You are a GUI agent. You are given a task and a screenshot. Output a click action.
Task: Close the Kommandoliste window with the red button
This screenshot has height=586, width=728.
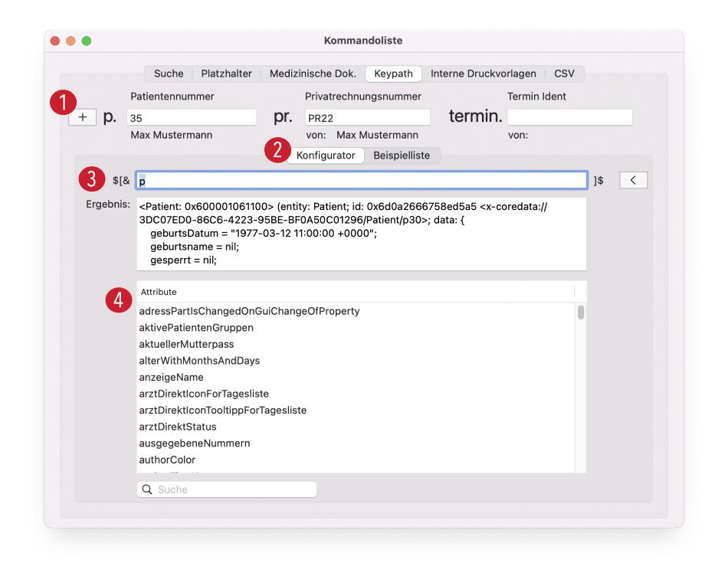(x=55, y=41)
